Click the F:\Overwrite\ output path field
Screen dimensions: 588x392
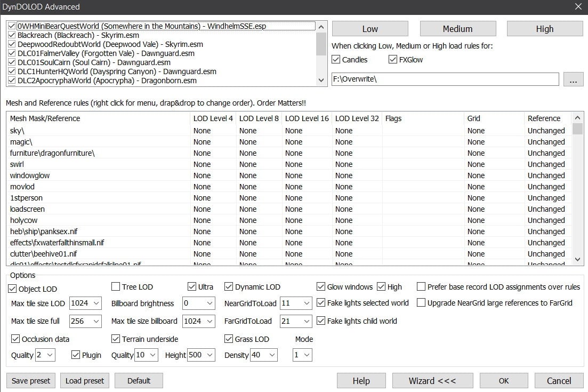point(445,79)
